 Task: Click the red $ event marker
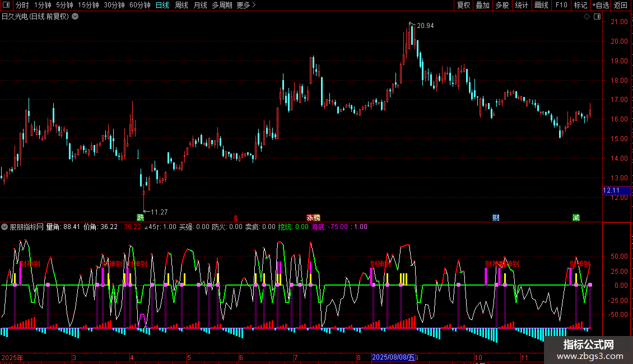[236, 218]
